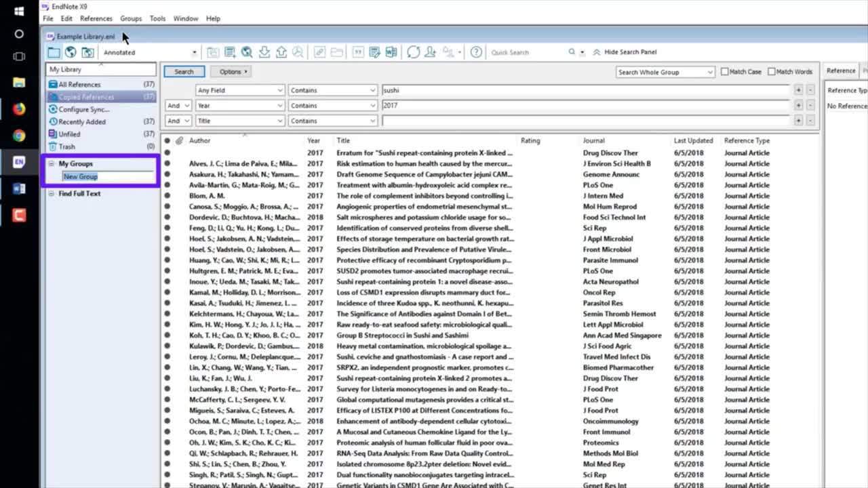868x488 pixels.
Task: Switch to Online Search Mode globe icon
Action: (x=71, y=52)
